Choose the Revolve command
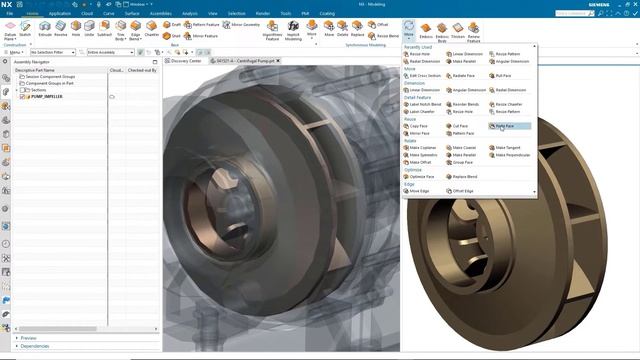The width and height of the screenshot is (640, 360). pyautogui.click(x=60, y=29)
